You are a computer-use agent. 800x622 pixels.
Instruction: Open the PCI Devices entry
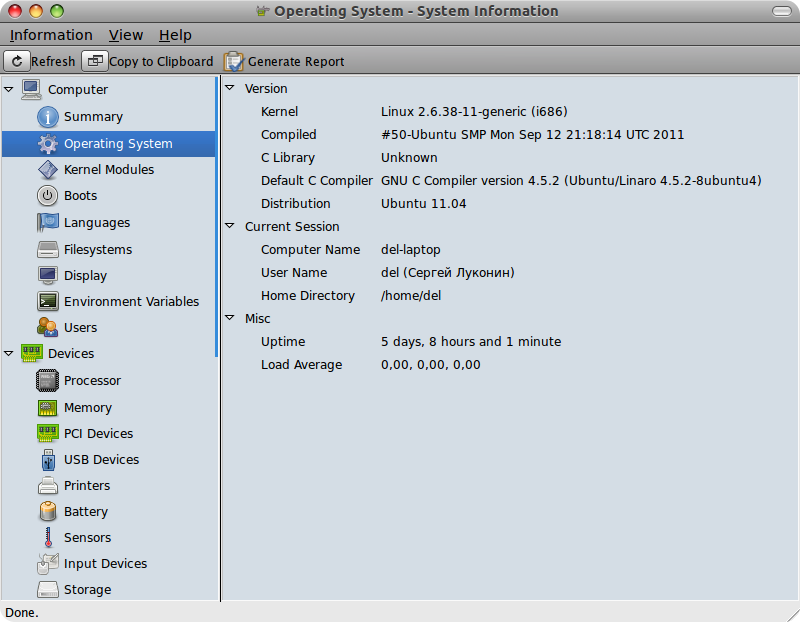click(x=98, y=433)
